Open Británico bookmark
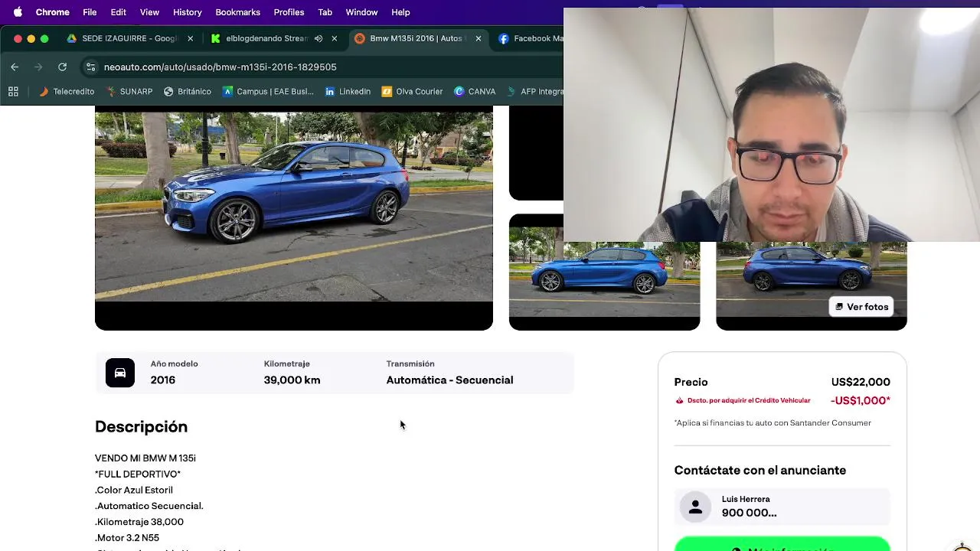The width and height of the screenshot is (980, 551). [x=188, y=91]
